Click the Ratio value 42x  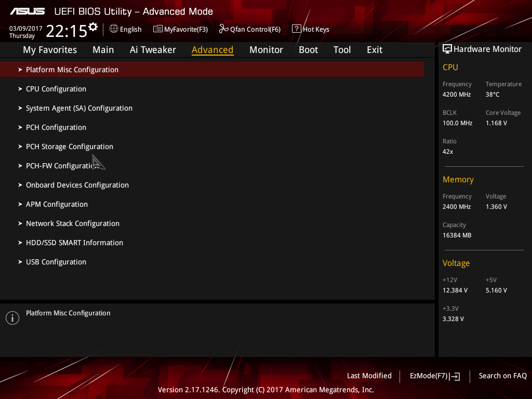(447, 152)
